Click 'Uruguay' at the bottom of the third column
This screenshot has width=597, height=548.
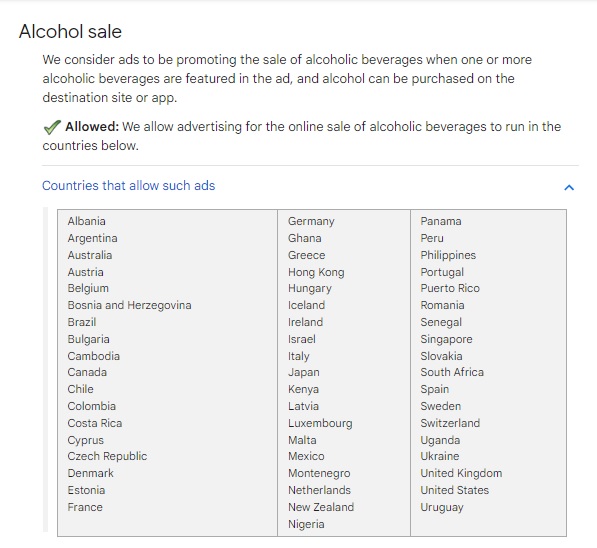[442, 507]
